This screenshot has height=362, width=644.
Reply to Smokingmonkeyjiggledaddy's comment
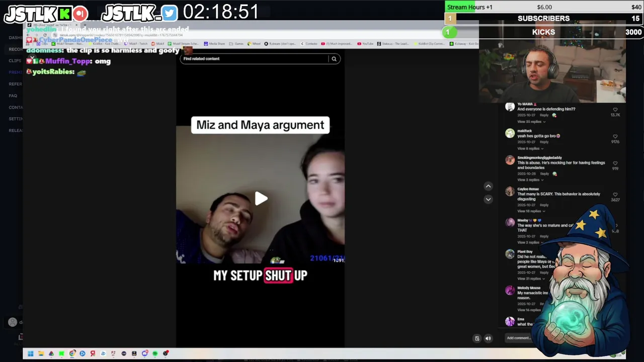click(x=544, y=173)
